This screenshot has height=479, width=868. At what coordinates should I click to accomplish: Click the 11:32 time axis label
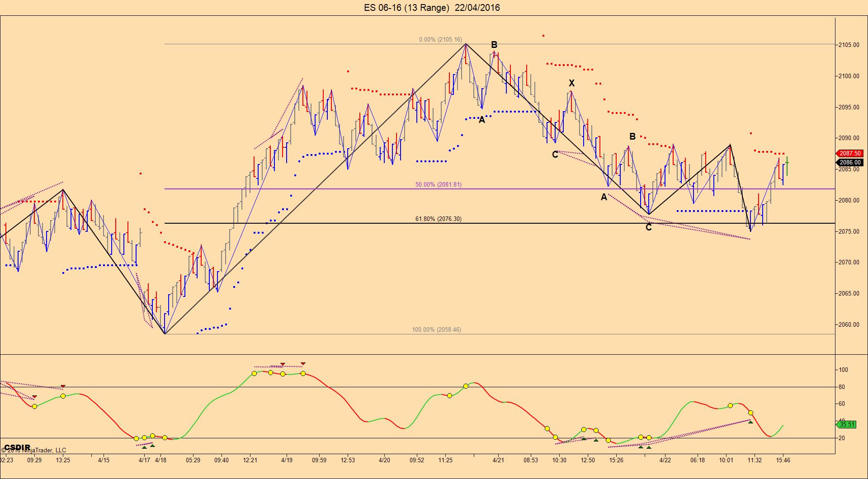click(x=755, y=460)
